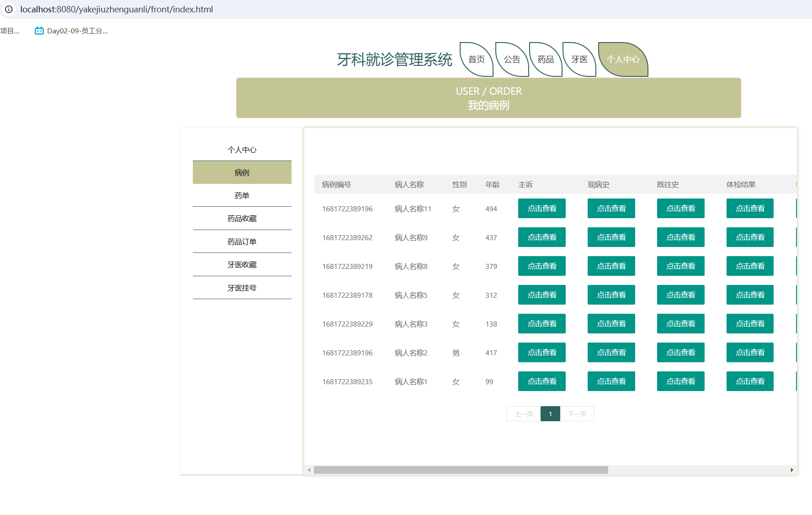Screen dimensions: 812x515
Task: Open 药品收藏 in the sidebar
Action: [242, 218]
